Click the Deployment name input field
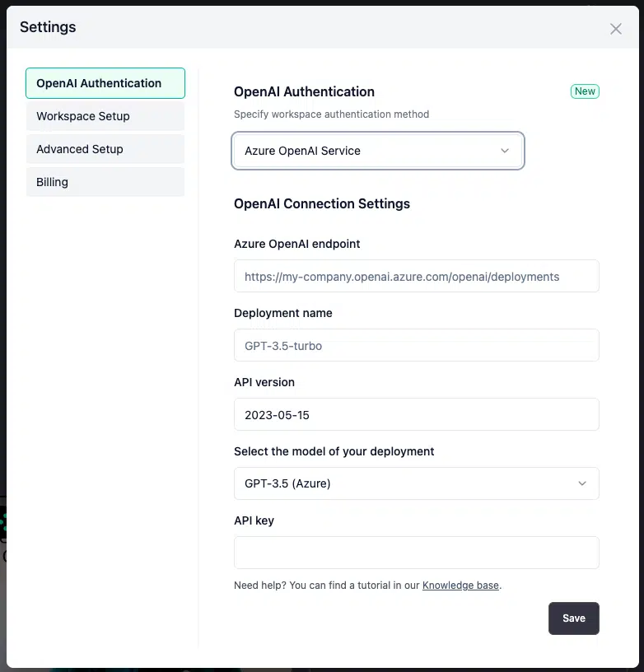The width and height of the screenshot is (644, 672). [417, 345]
